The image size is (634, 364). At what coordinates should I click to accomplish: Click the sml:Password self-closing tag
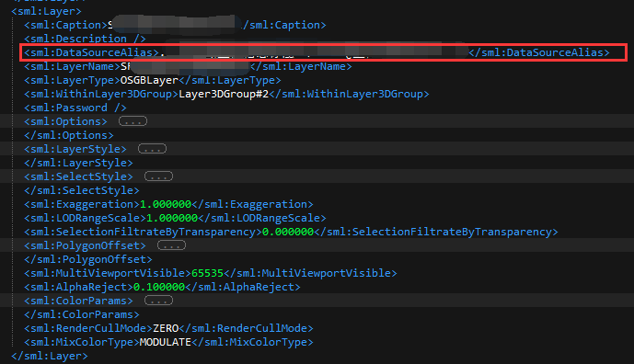(75, 108)
